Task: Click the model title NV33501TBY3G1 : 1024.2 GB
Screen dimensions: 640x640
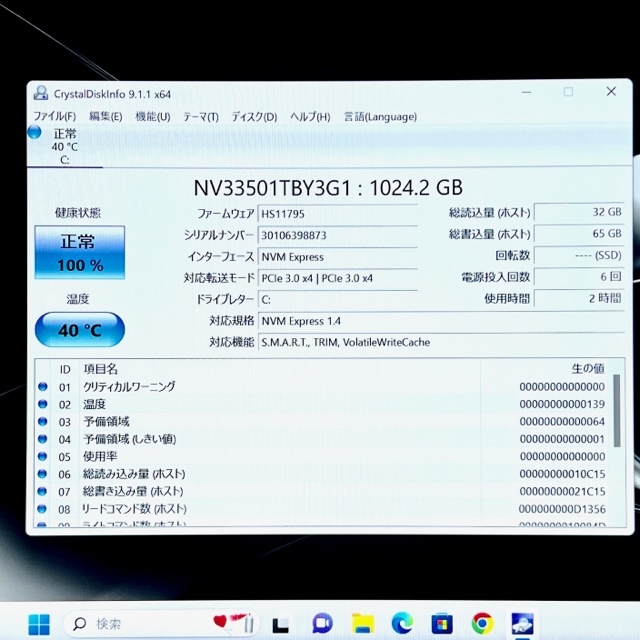Action: [328, 188]
